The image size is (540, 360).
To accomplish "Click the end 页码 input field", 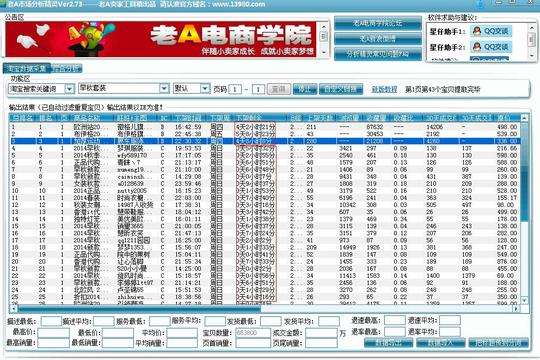I will tap(258, 90).
